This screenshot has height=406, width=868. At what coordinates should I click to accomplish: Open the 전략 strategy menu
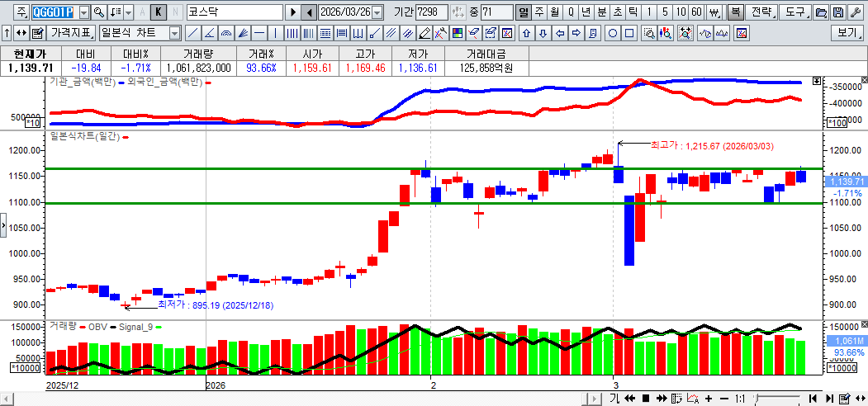761,13
